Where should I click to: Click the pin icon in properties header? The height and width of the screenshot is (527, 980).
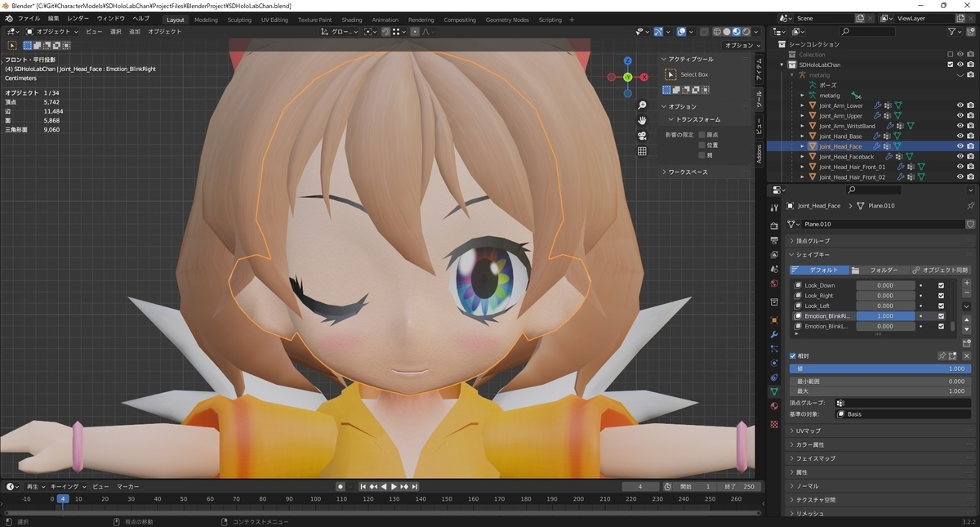pyautogui.click(x=970, y=206)
